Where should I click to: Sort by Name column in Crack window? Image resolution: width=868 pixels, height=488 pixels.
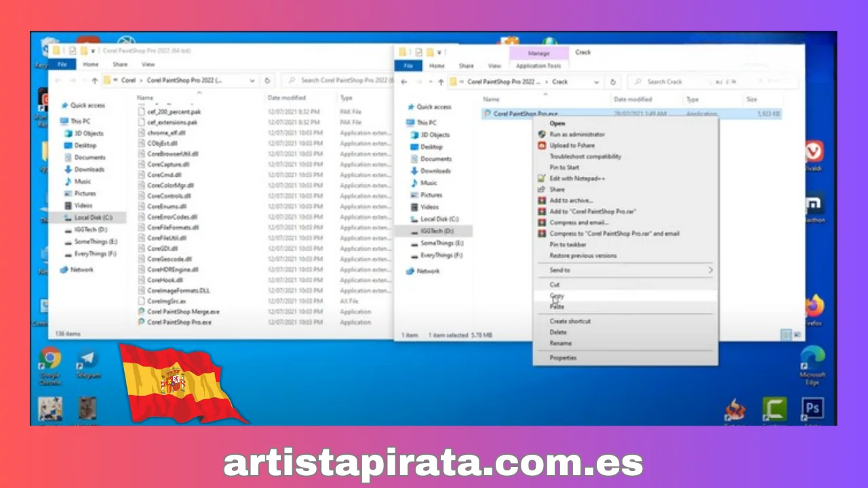pyautogui.click(x=491, y=100)
